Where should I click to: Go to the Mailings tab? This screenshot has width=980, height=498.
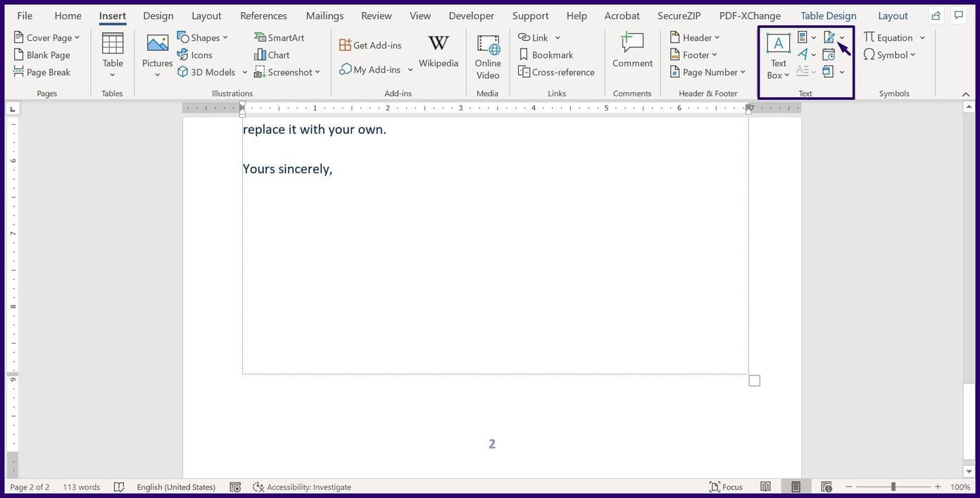[325, 15]
